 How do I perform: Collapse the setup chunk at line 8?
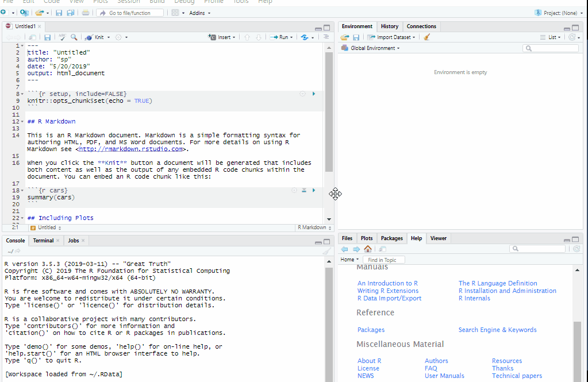point(22,94)
